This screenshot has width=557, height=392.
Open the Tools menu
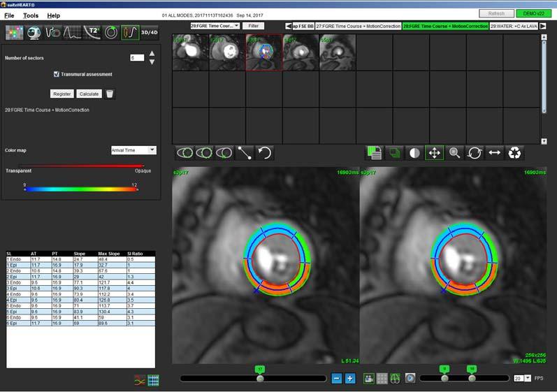pyautogui.click(x=31, y=15)
